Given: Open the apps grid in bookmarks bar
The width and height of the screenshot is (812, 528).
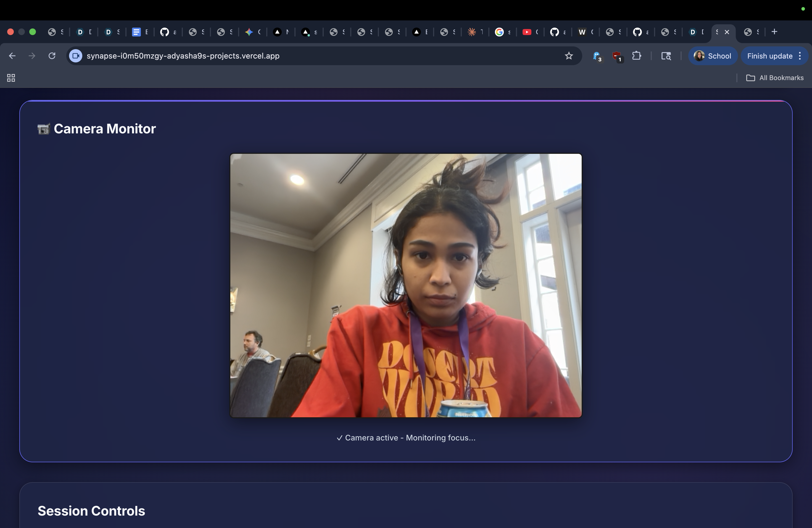Looking at the screenshot, I should [11, 78].
